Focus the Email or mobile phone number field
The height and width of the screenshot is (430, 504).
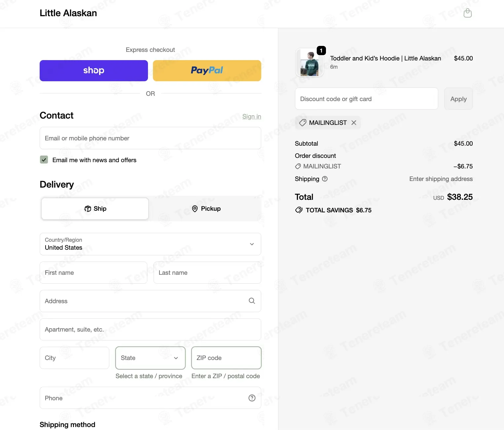click(150, 138)
